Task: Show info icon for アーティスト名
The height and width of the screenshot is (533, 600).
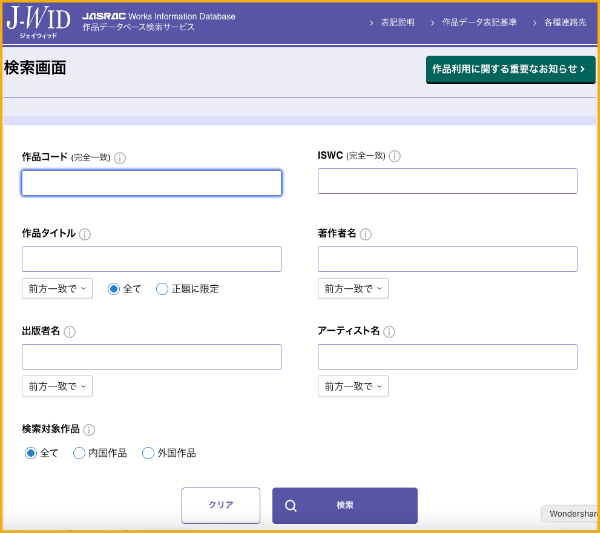Action: [x=389, y=332]
